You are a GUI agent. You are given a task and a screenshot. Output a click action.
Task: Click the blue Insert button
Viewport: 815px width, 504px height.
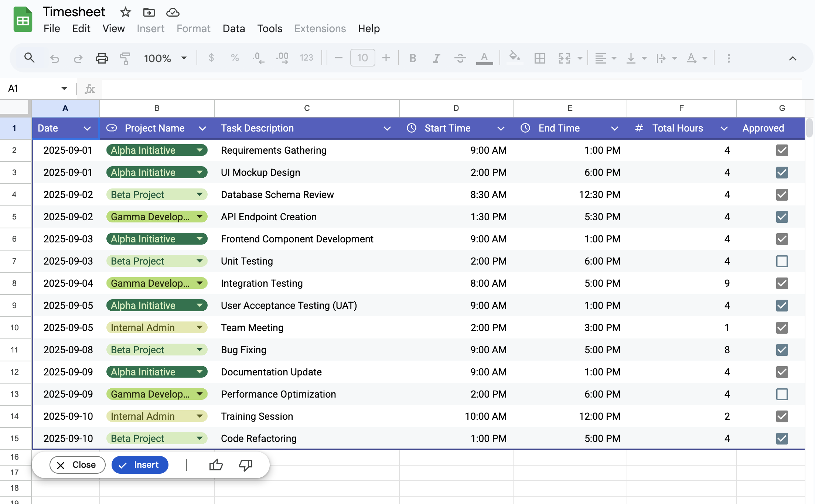click(140, 465)
